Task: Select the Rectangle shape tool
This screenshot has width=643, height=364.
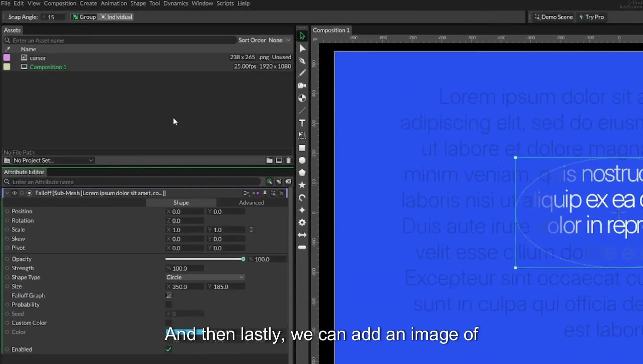Action: [x=302, y=148]
